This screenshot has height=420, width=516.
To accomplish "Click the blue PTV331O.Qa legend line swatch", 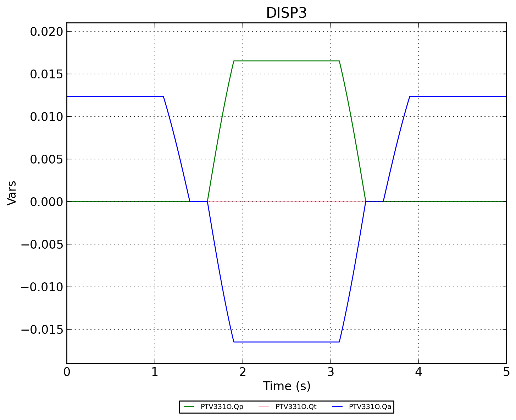I will 338,407.
